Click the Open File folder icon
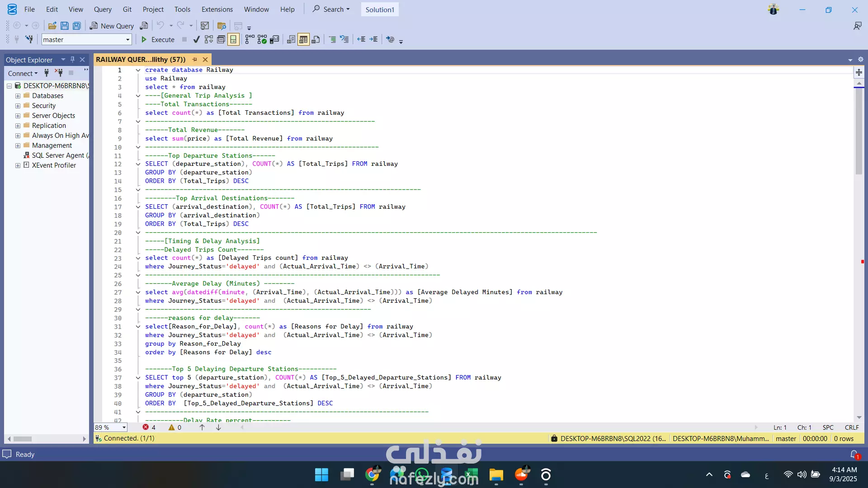868x488 pixels. click(x=52, y=26)
